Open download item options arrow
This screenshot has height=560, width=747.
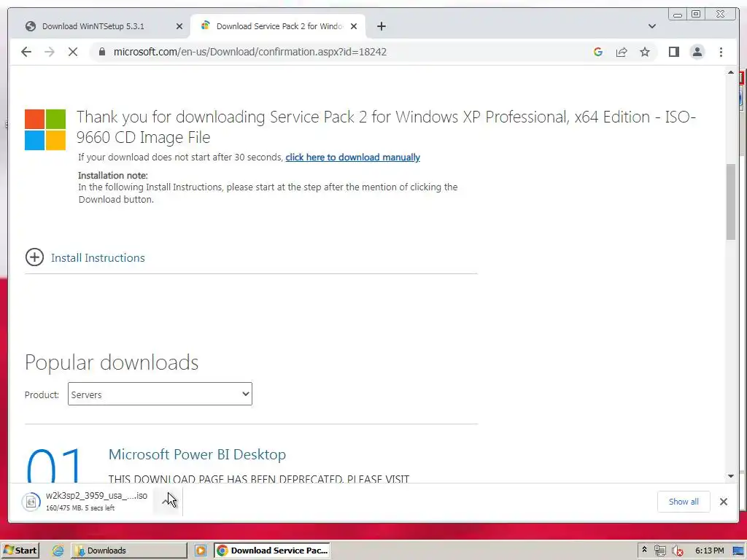click(166, 502)
